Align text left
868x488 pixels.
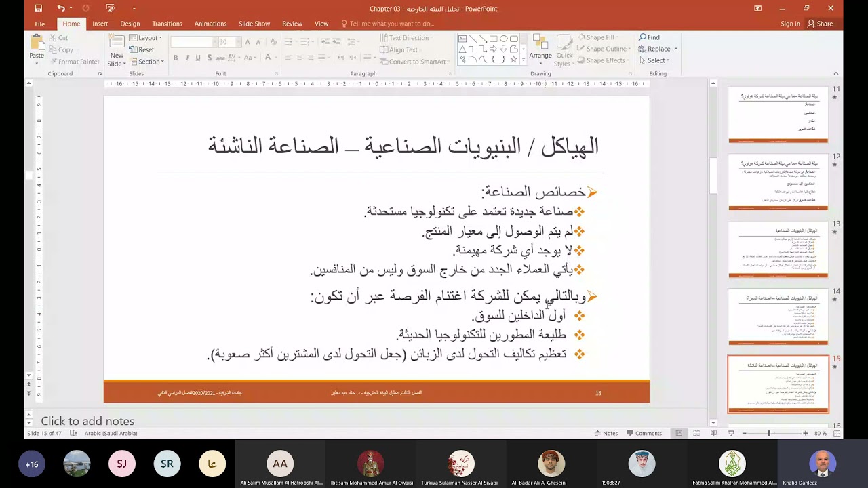(289, 58)
